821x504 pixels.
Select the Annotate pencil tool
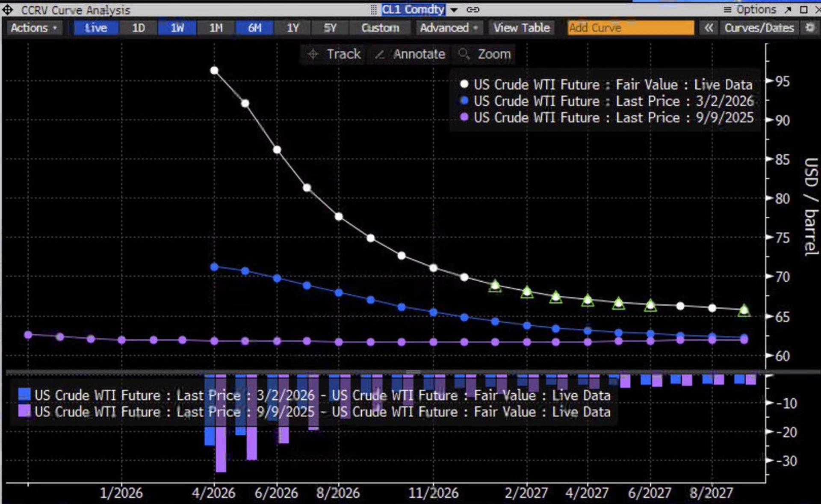tap(410, 54)
